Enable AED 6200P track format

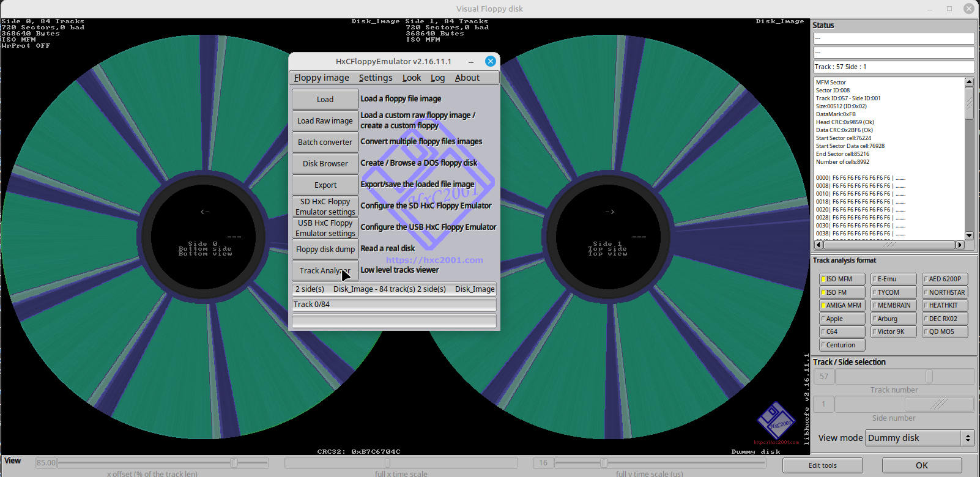pyautogui.click(x=945, y=279)
